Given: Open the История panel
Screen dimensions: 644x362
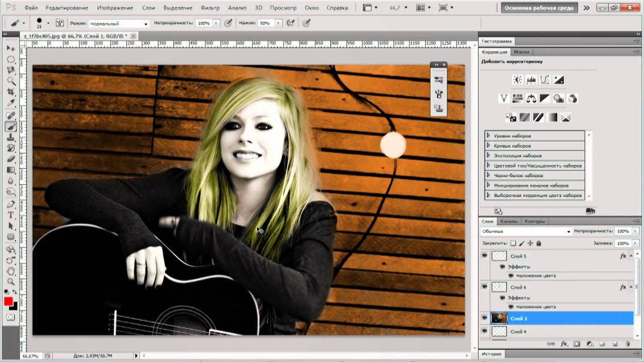Looking at the screenshot, I should [x=491, y=354].
